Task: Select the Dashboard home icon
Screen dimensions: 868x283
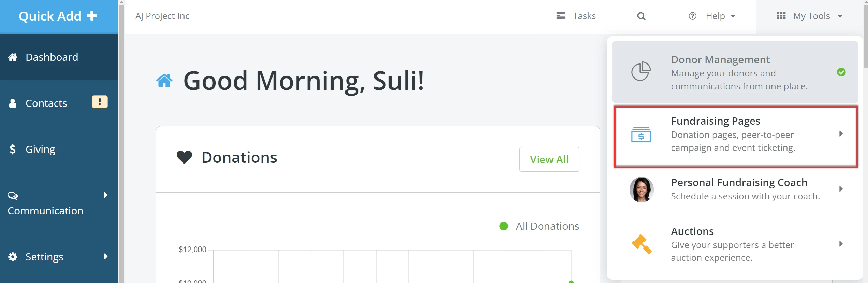Action: 13,57
